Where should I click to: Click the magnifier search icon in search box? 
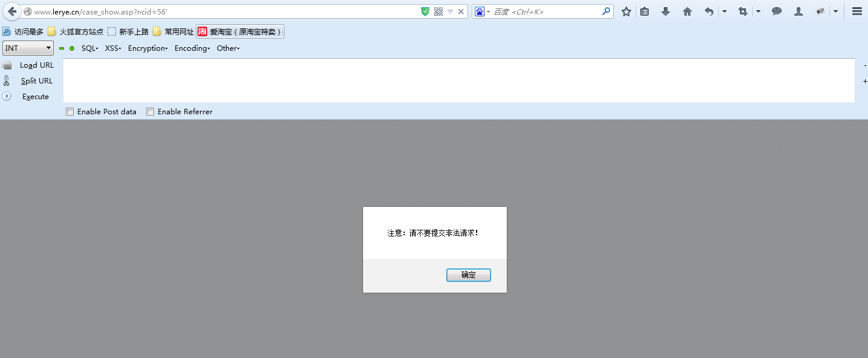[606, 11]
